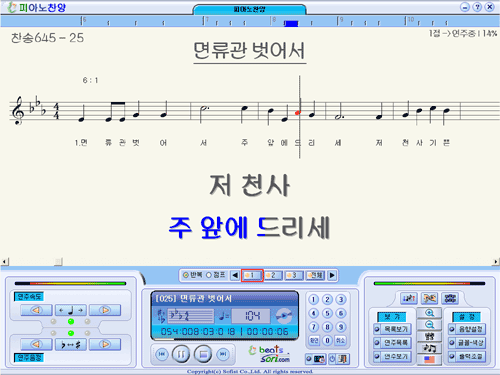Click keypad digit 0

pyautogui.click(x=327, y=340)
